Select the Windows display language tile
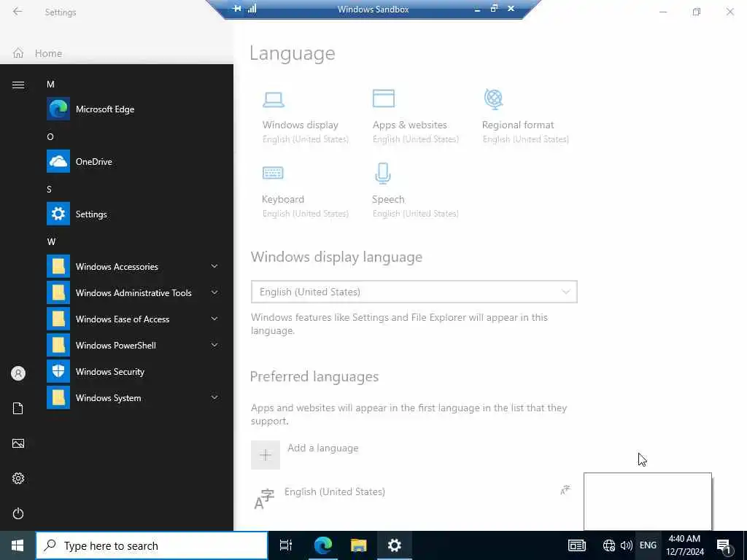 (x=306, y=117)
